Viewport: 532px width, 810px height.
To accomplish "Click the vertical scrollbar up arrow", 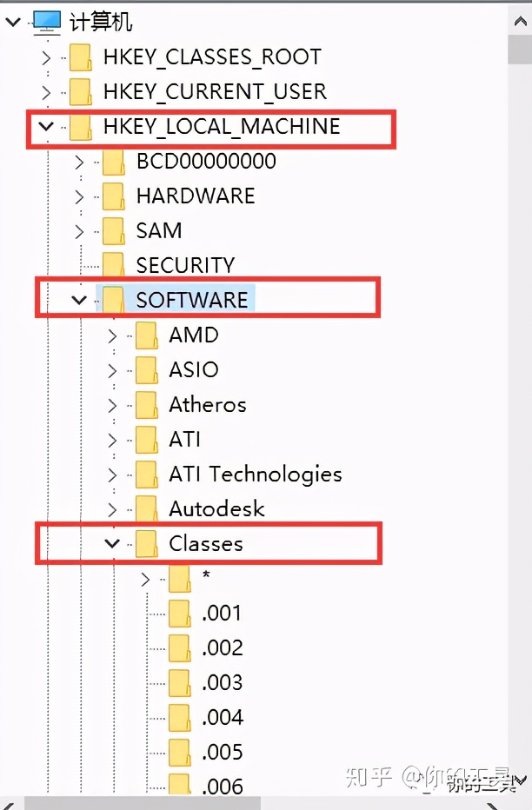I will pyautogui.click(x=520, y=21).
